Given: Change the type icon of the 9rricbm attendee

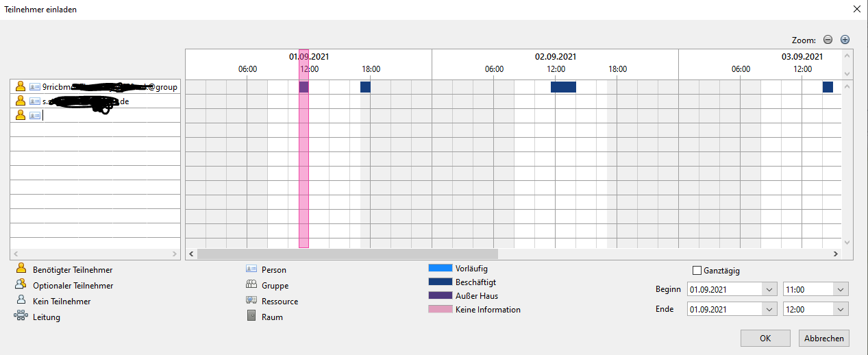Looking at the screenshot, I should (x=35, y=87).
